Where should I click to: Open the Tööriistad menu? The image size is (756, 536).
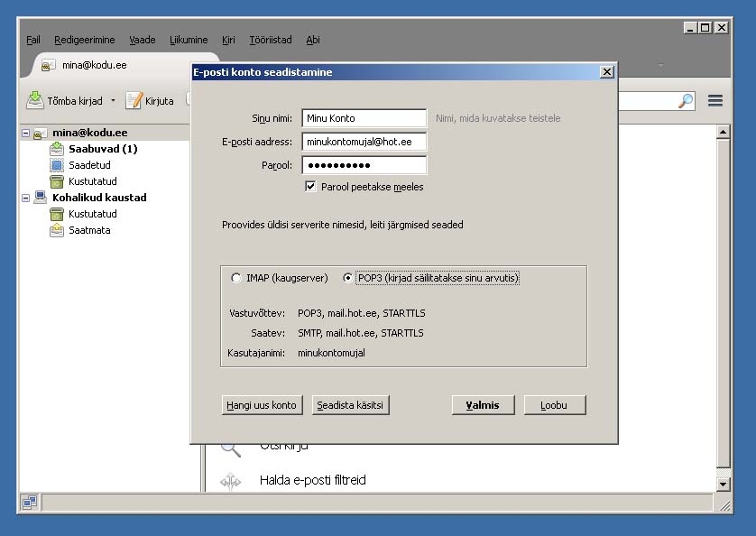tap(271, 40)
